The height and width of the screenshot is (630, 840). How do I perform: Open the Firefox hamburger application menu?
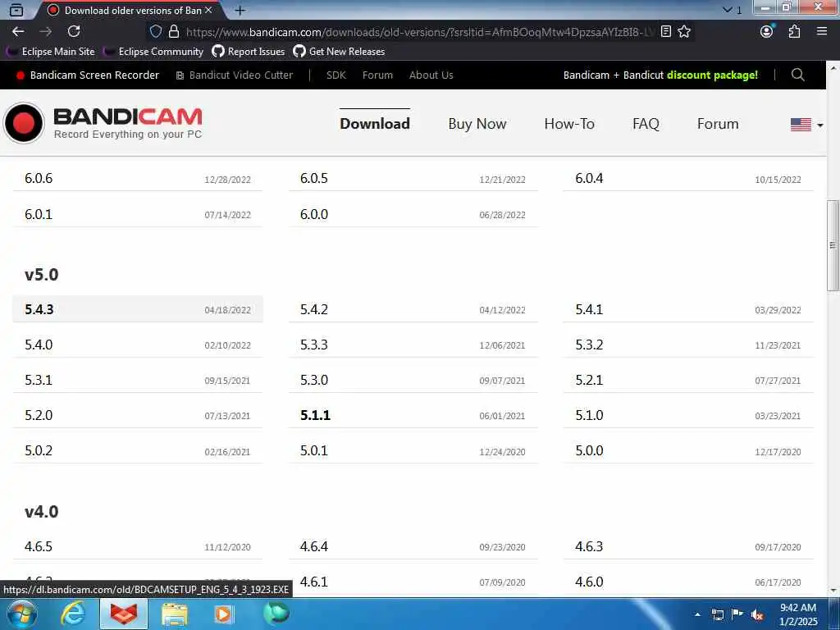[x=822, y=32]
